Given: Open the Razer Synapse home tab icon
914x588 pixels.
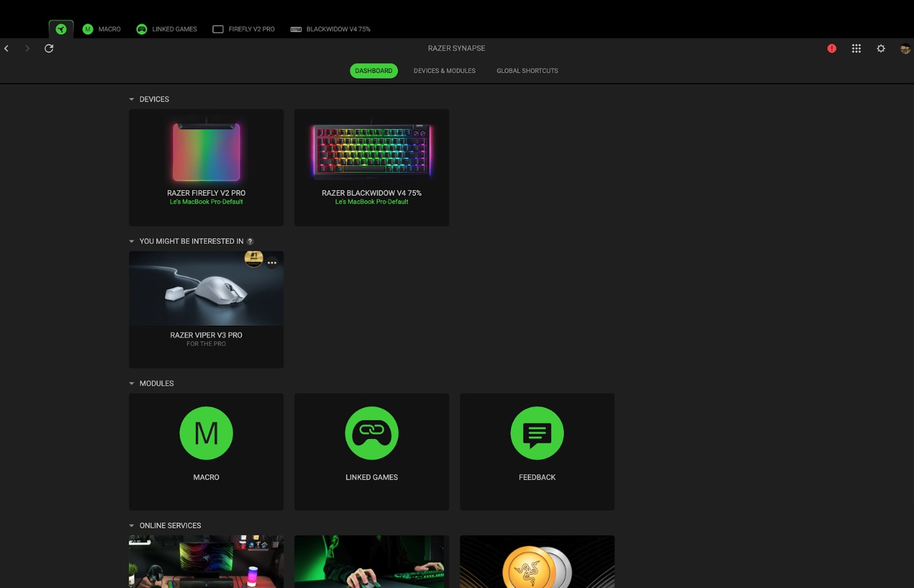Looking at the screenshot, I should click(61, 29).
